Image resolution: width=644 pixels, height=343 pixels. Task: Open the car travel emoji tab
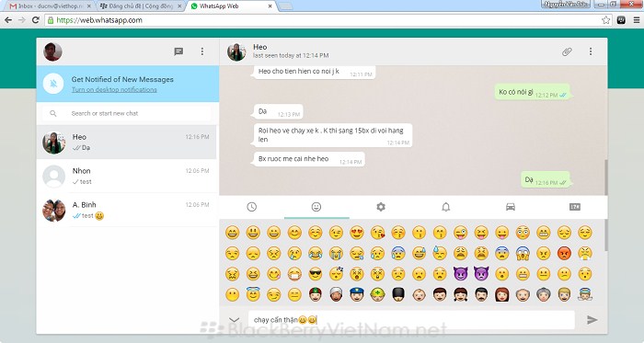pos(511,207)
